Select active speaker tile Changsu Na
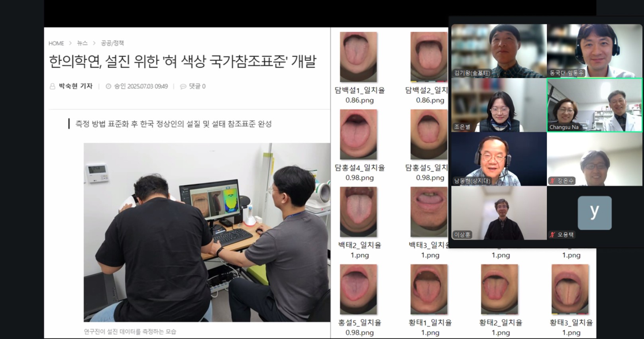 595,105
